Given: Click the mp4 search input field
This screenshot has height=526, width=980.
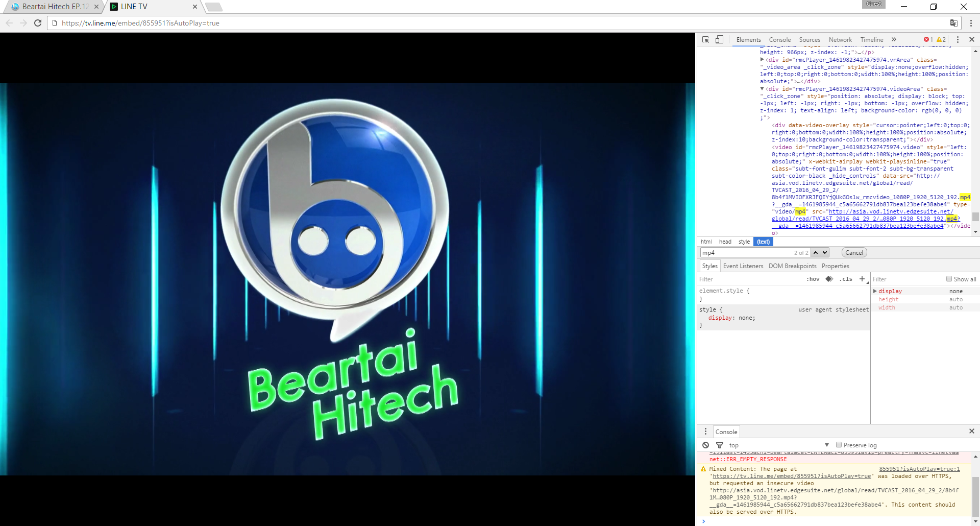Looking at the screenshot, I should tap(745, 253).
